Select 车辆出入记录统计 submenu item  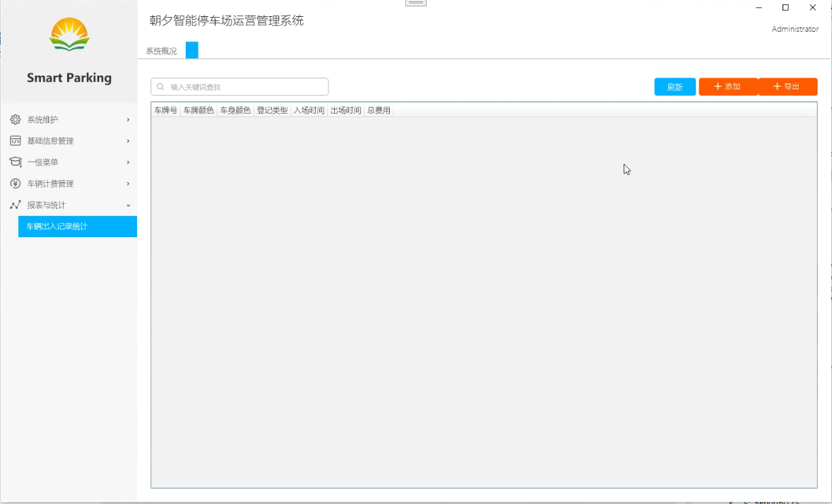click(x=78, y=227)
